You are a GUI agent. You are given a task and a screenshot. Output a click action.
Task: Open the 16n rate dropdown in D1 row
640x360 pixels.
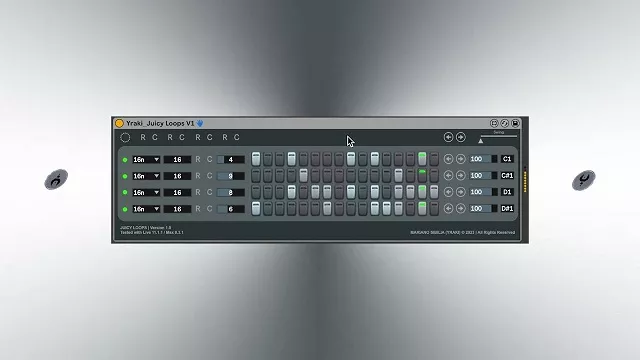[146, 192]
